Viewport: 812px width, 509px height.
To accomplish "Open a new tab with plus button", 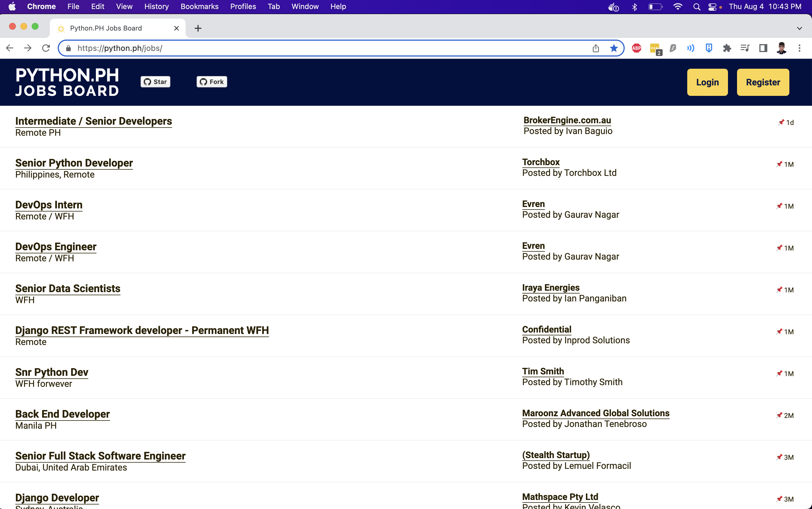I will (x=198, y=28).
